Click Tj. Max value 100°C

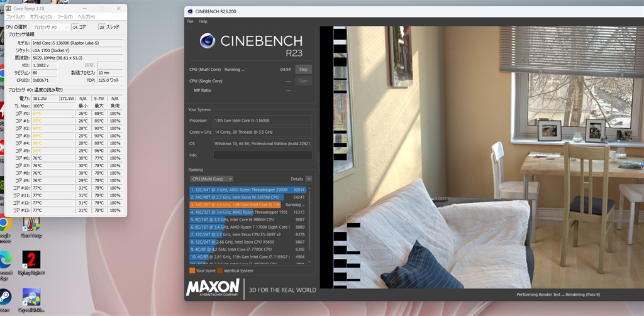(53, 106)
